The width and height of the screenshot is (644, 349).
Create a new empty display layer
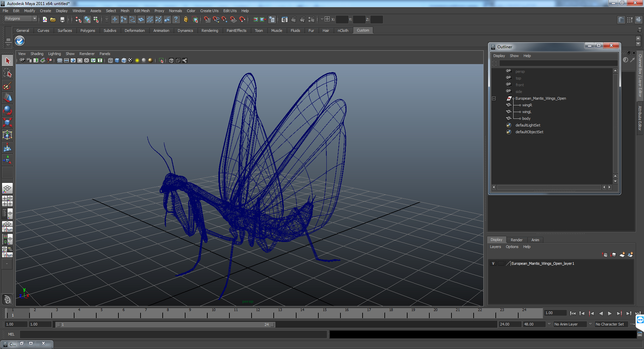point(622,255)
